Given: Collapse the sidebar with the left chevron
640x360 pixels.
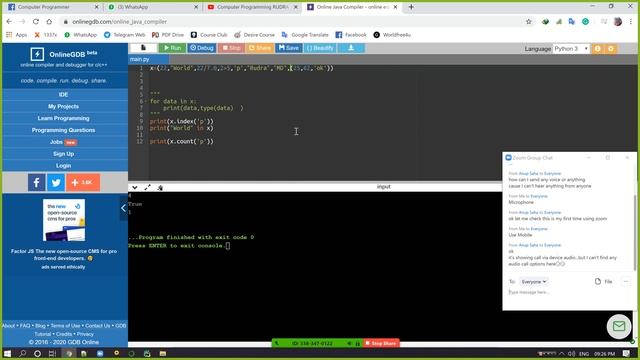Looking at the screenshot, I should [124, 208].
